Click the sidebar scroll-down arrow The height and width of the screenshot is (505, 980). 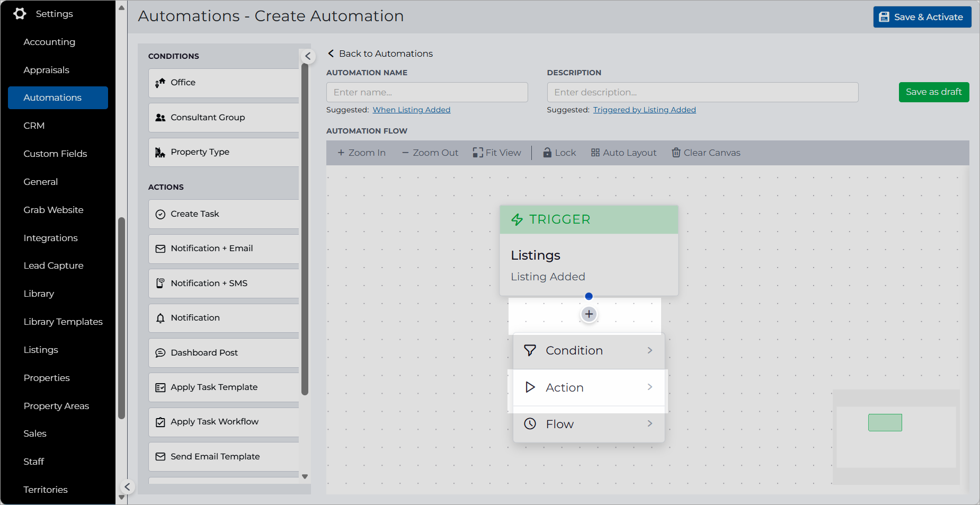click(x=121, y=498)
